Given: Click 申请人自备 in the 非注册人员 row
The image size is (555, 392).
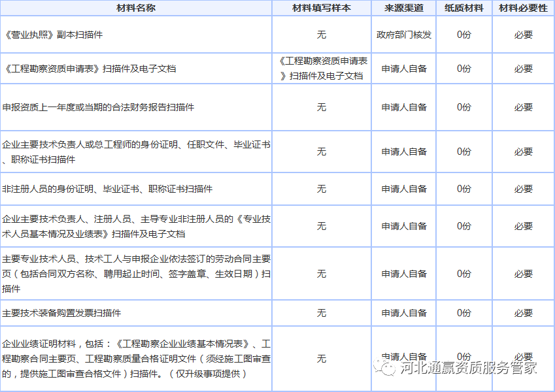Looking at the screenshot, I should [x=404, y=189].
